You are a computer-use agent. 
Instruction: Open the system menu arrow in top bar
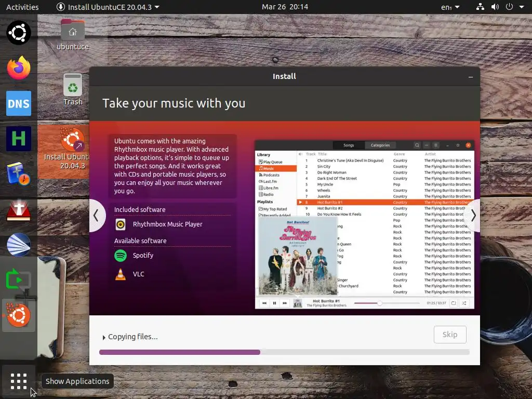pyautogui.click(x=522, y=7)
